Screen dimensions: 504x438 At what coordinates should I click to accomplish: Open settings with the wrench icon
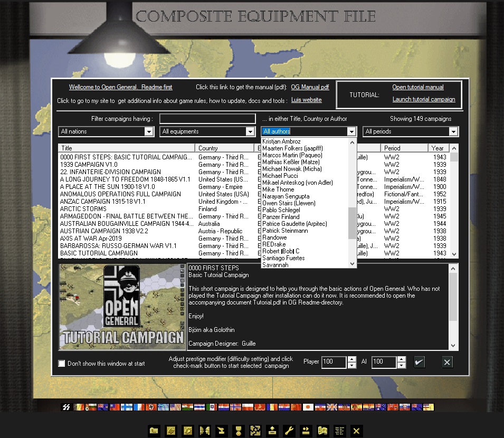click(289, 431)
